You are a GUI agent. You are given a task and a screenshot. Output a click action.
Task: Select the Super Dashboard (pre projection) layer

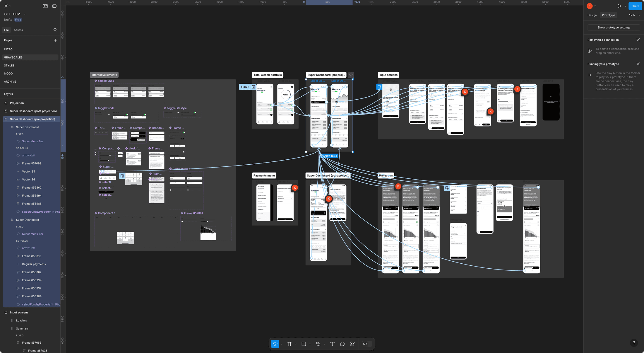point(32,119)
